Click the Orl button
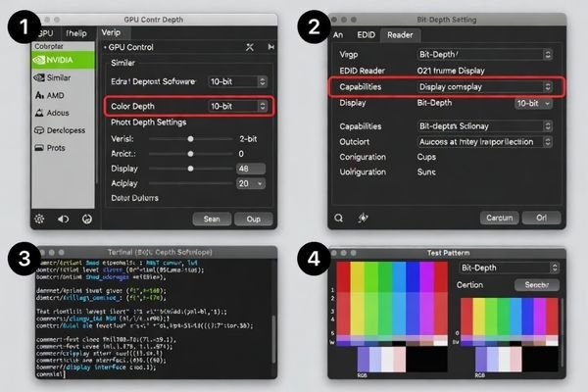This screenshot has width=588, height=392. coord(542,218)
